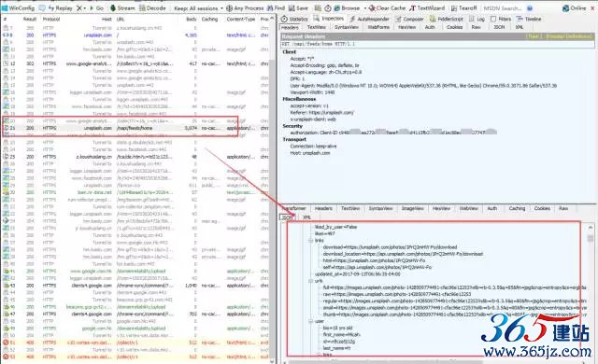The width and height of the screenshot is (598, 364).
Task: Sort sessions by the Body column
Action: [x=192, y=19]
